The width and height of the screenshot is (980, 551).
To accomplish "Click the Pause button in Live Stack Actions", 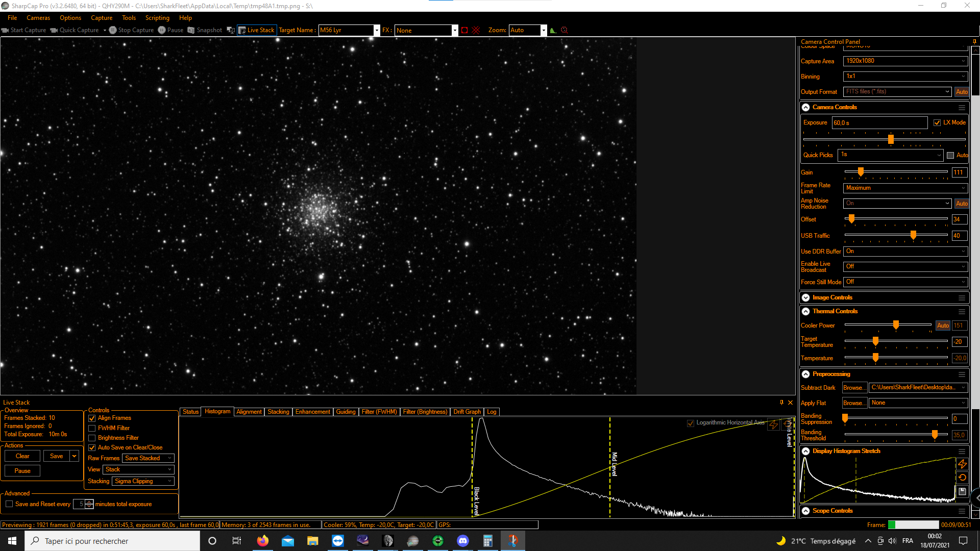I will tap(22, 471).
